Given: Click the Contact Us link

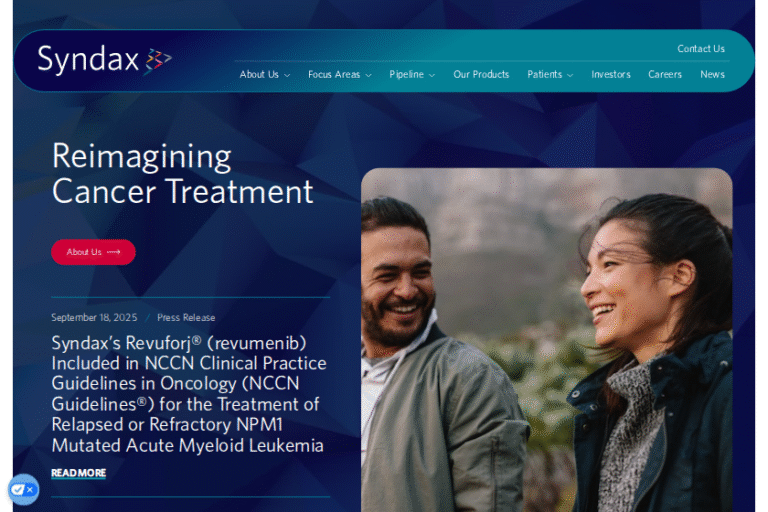Looking at the screenshot, I should tap(701, 49).
